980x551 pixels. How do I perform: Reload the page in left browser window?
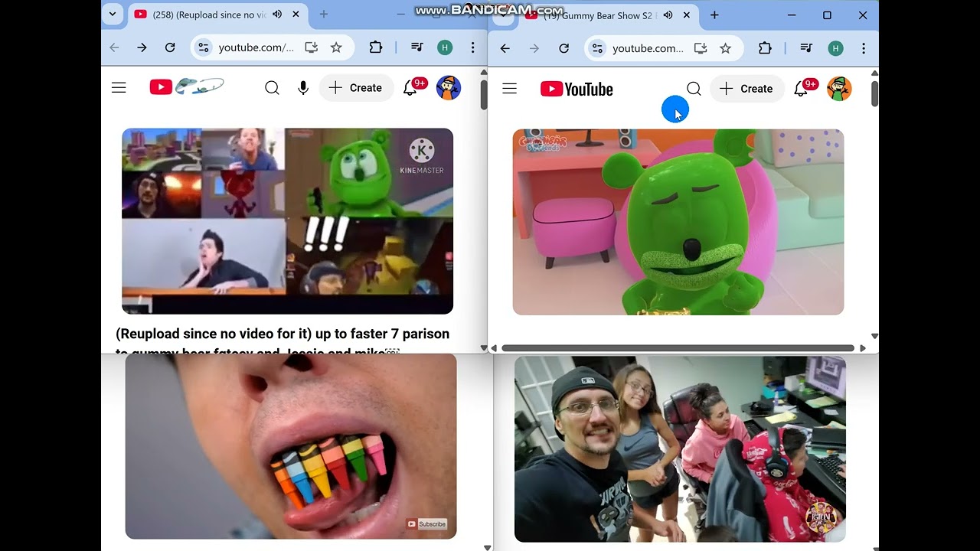click(x=170, y=47)
